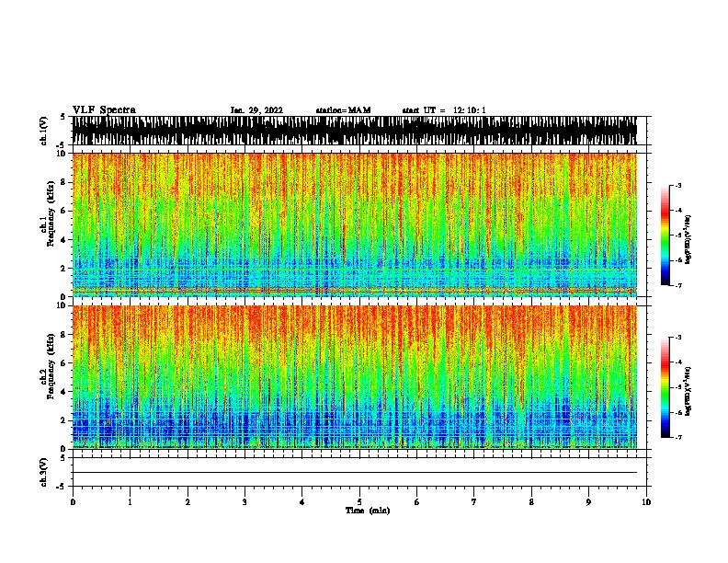Click the ch.1(V) waveform amplitude panel
Screen dimensions: 728x563
[x=355, y=131]
